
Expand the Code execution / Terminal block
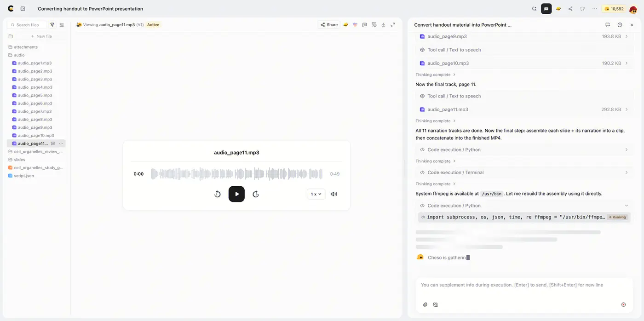pos(524,172)
